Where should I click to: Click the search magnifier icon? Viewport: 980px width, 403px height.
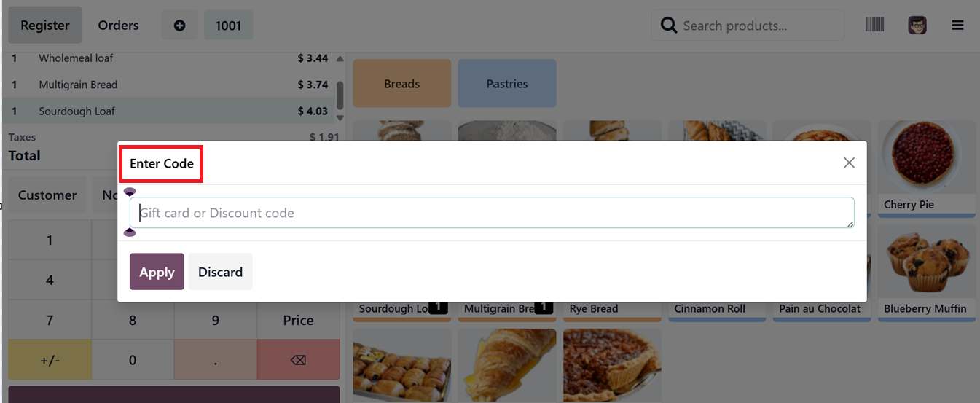coord(668,26)
